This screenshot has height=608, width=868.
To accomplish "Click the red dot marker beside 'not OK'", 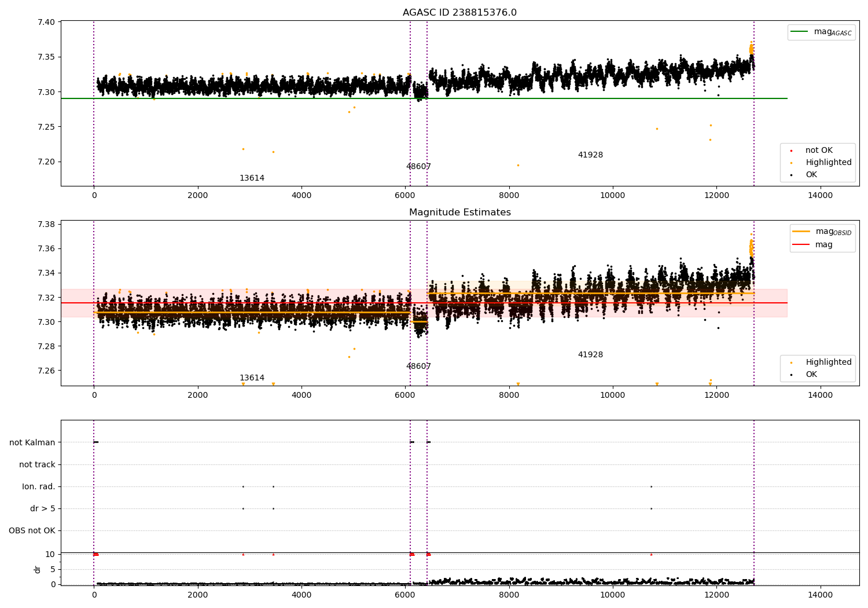I will click(x=791, y=151).
